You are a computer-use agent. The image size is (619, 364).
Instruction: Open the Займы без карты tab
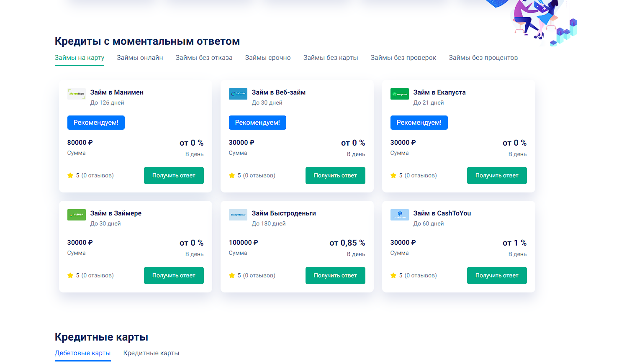pos(331,58)
